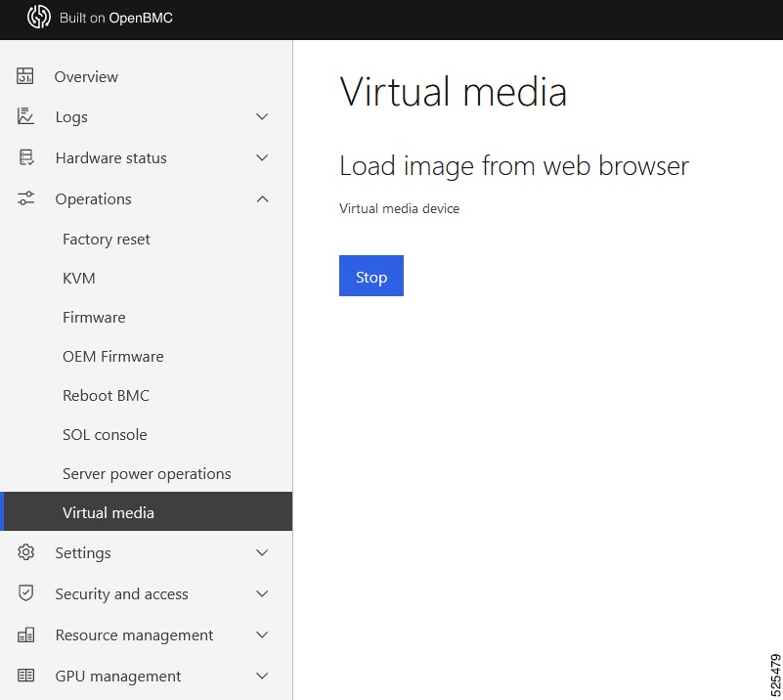Click the Operations sliders icon
The width and height of the screenshot is (783, 700).
coord(25,198)
